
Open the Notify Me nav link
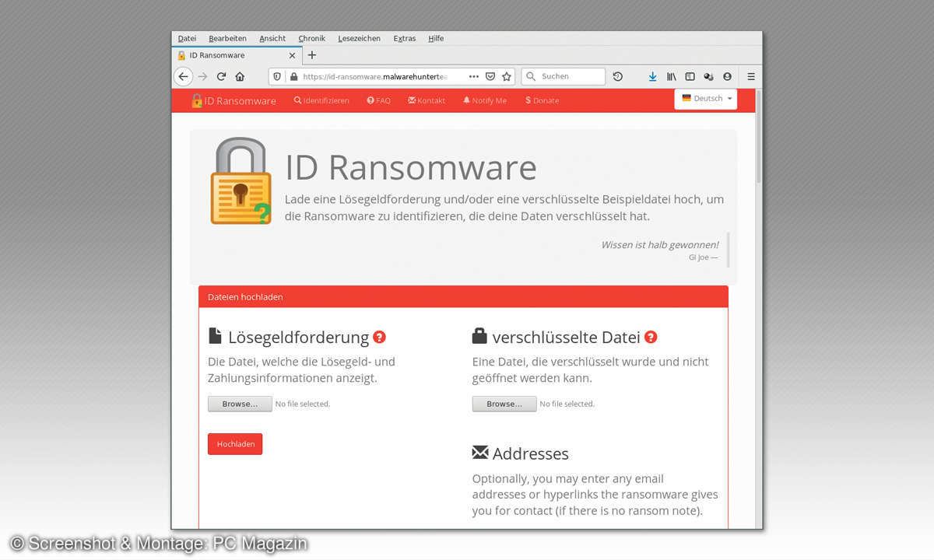point(484,100)
